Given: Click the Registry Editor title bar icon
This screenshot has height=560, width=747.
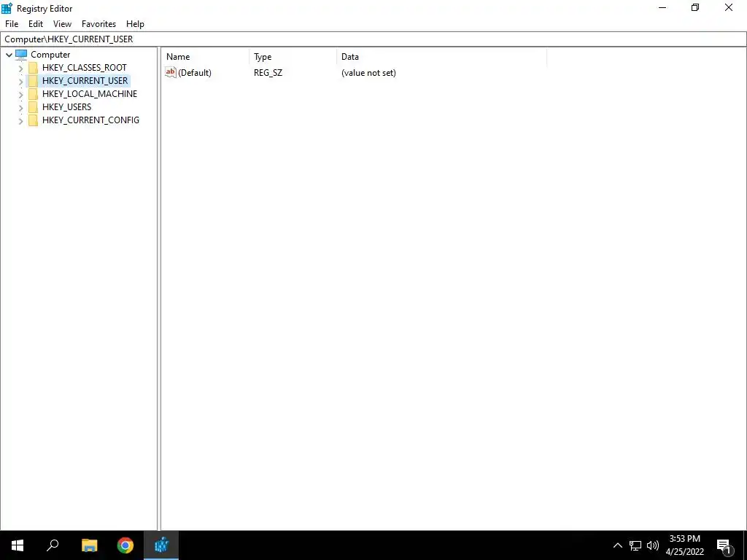Looking at the screenshot, I should (x=7, y=8).
